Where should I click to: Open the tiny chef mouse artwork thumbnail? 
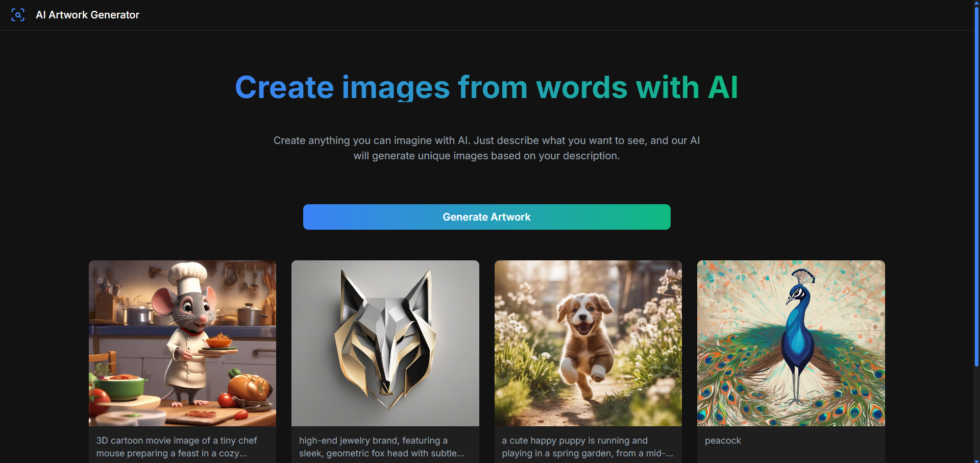pos(182,343)
